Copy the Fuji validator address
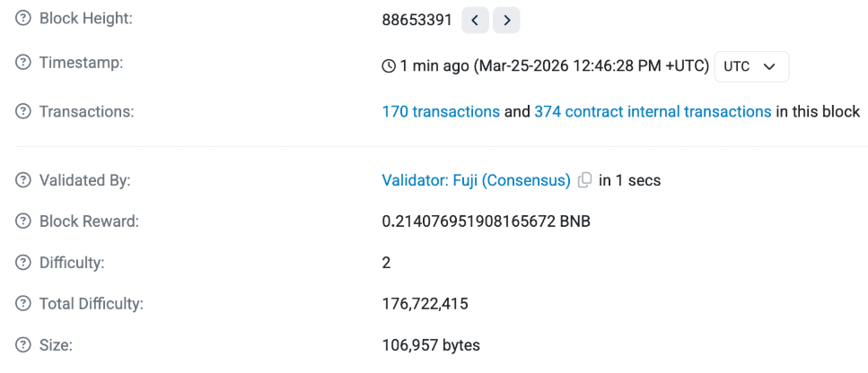This screenshot has height=373, width=868. [x=584, y=181]
